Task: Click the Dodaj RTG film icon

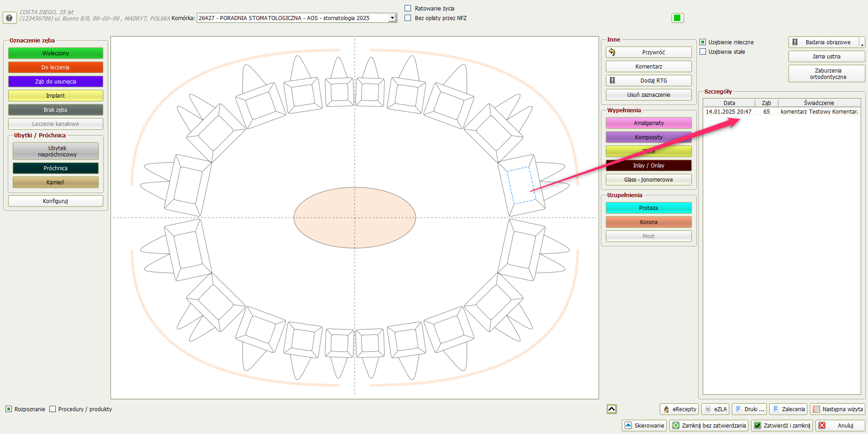Action: pyautogui.click(x=612, y=81)
